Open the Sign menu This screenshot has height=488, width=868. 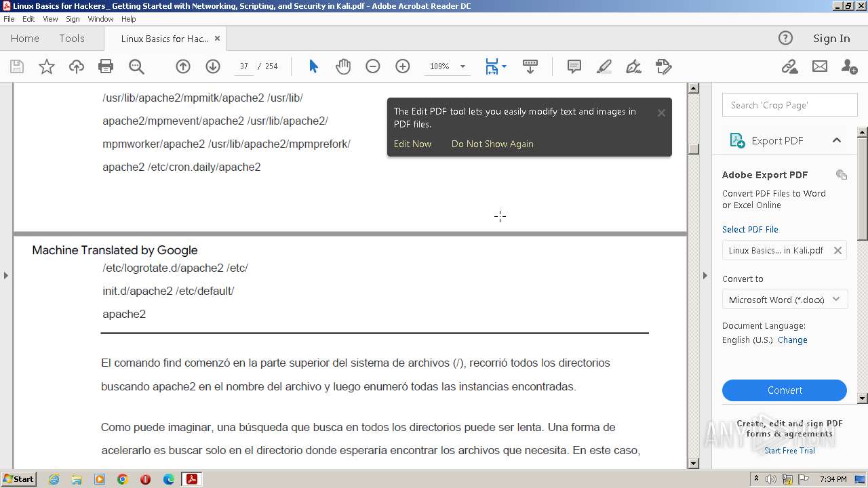tap(73, 19)
